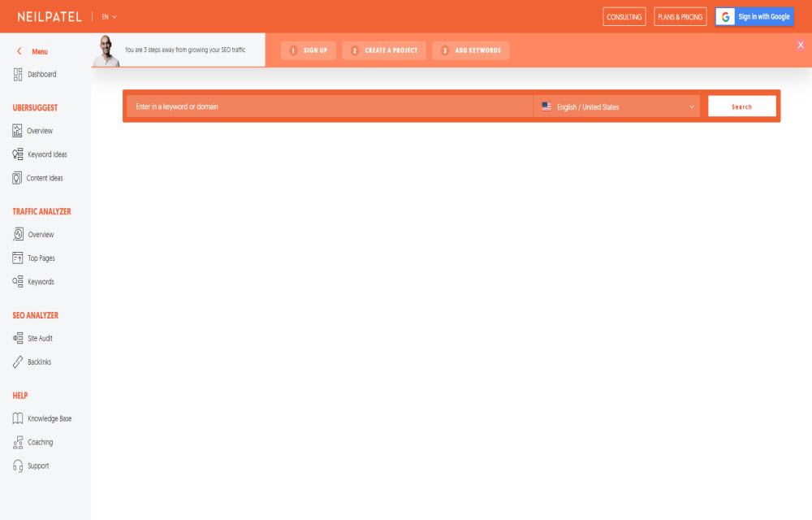Open the English / United States dropdown
Viewport: 812px width, 520px height.
pos(617,106)
